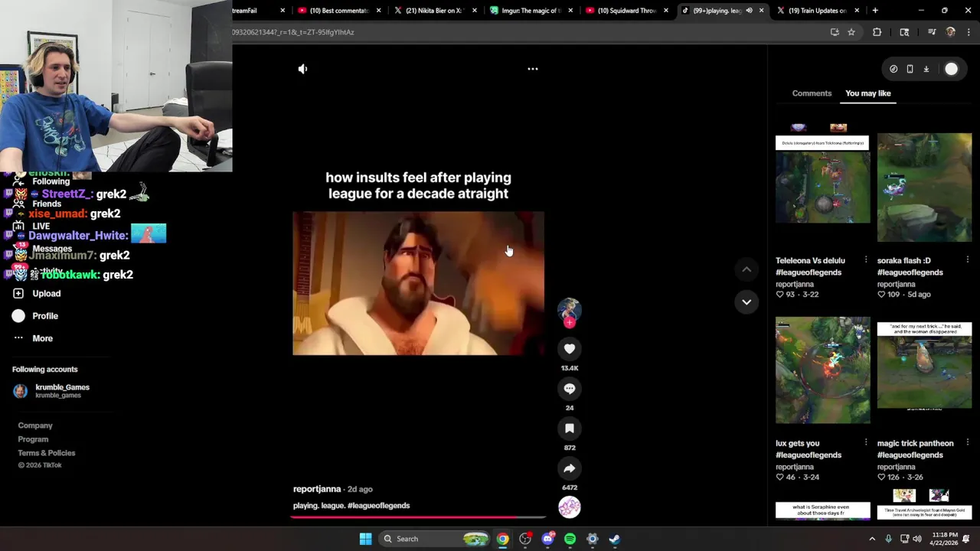Open the media controls toolbar icon
Screen dimensions: 980x551
932,32
